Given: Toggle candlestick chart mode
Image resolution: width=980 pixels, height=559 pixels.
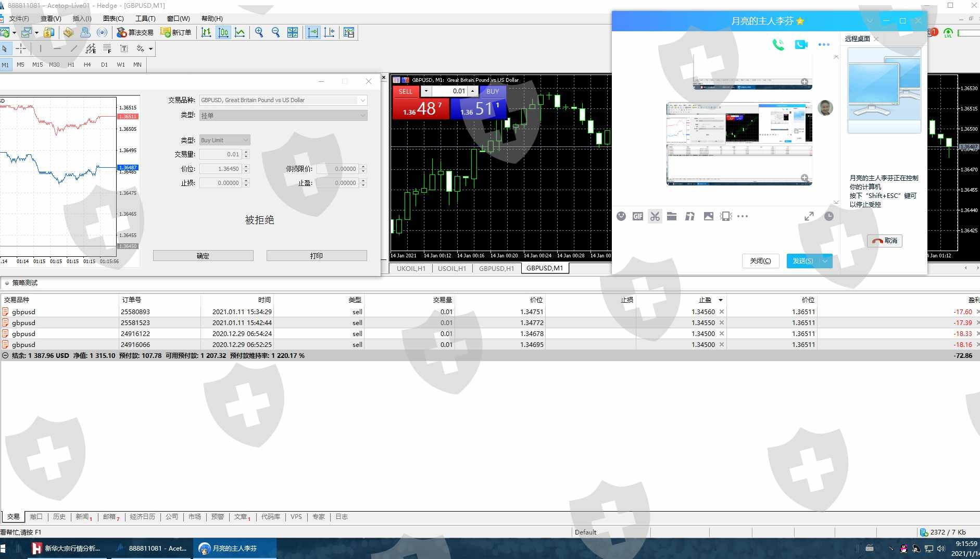Looking at the screenshot, I should [223, 32].
